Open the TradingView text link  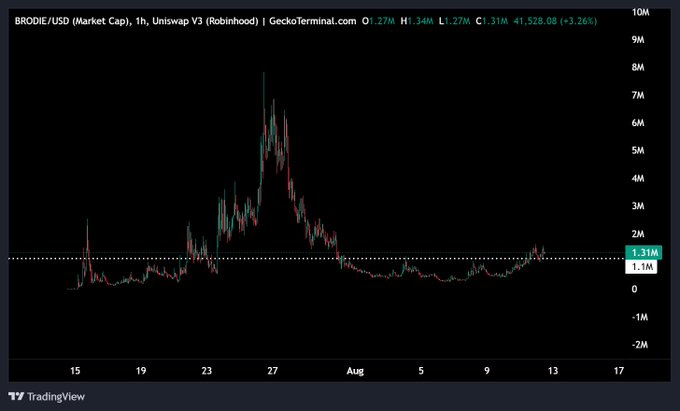[56, 396]
